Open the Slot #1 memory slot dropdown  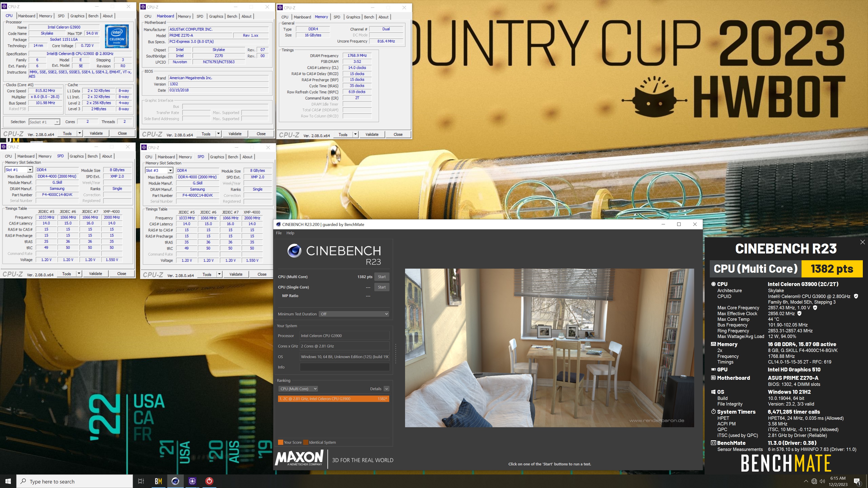(x=30, y=170)
